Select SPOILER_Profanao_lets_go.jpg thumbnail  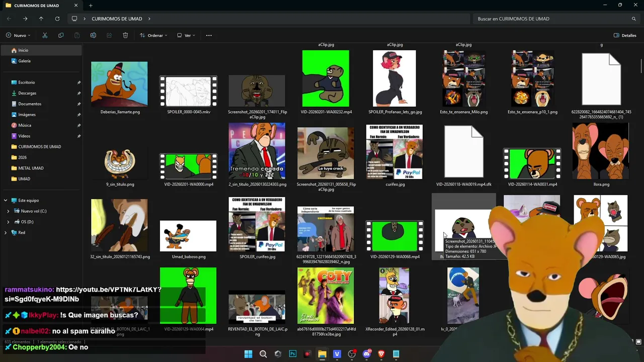coord(394,78)
